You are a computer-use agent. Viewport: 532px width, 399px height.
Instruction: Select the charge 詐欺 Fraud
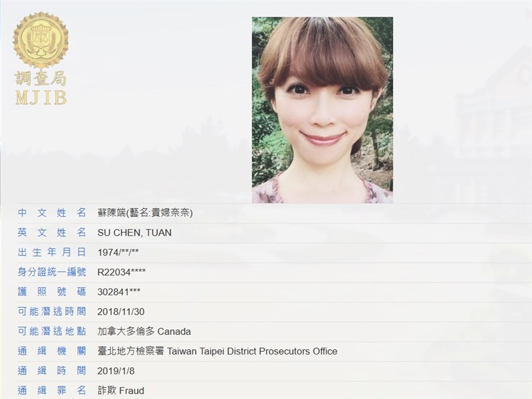tap(121, 390)
